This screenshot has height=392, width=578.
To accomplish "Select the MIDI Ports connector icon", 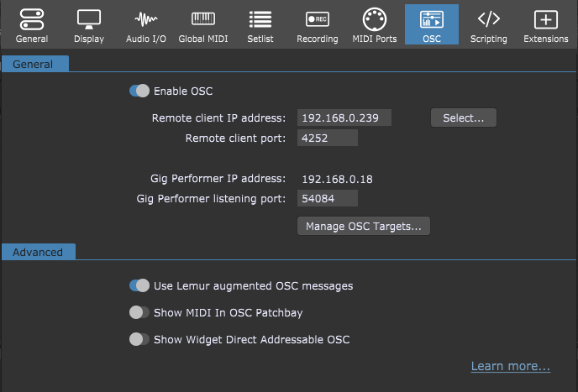I will point(375,19).
